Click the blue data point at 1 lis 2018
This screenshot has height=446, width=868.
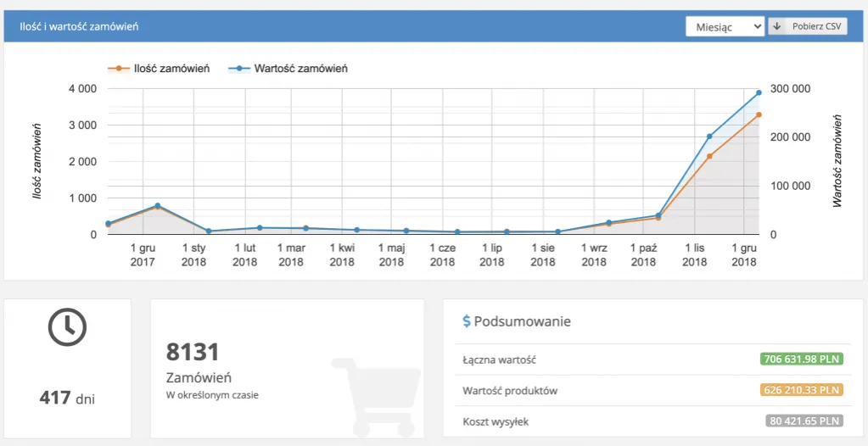coord(709,137)
